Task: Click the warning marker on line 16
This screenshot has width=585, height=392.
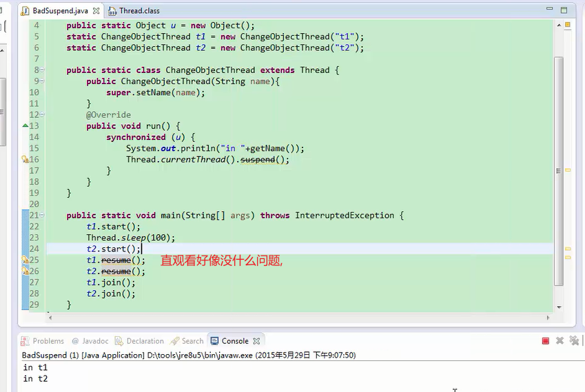Action: click(x=25, y=159)
